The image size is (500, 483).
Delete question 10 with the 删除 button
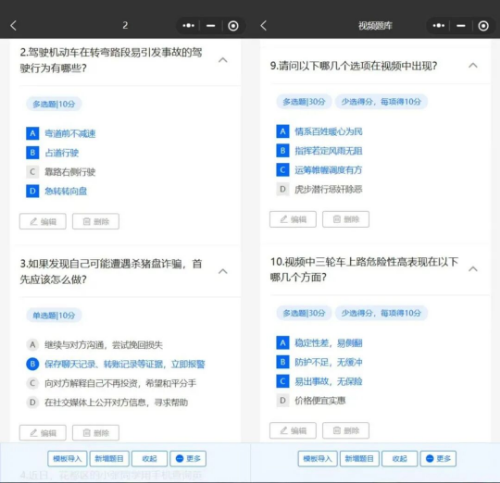click(x=346, y=431)
